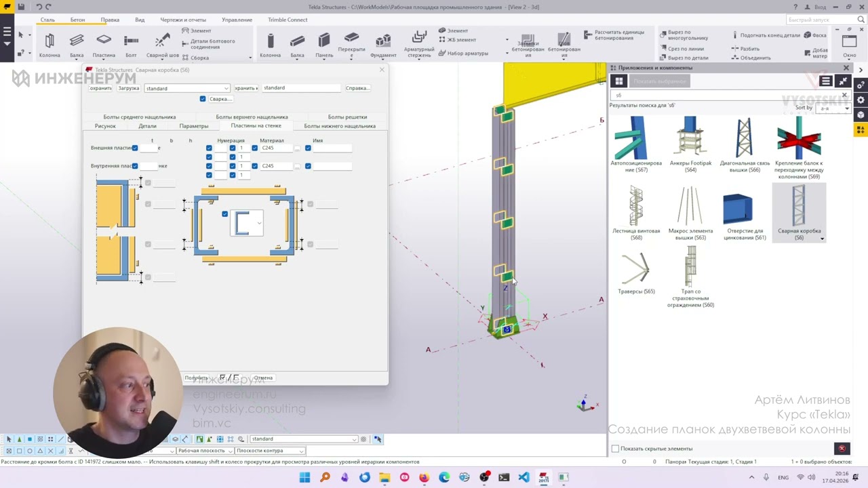The height and width of the screenshot is (488, 868).
Task: Click the Сварка... button
Action: click(220, 99)
